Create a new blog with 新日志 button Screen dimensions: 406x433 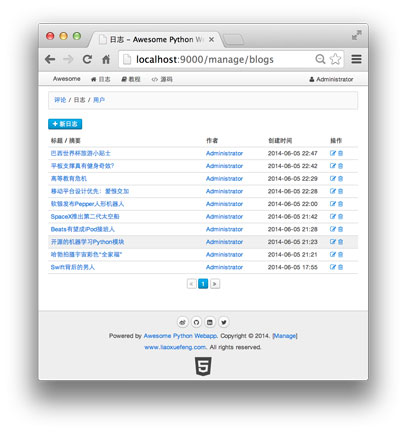(65, 124)
